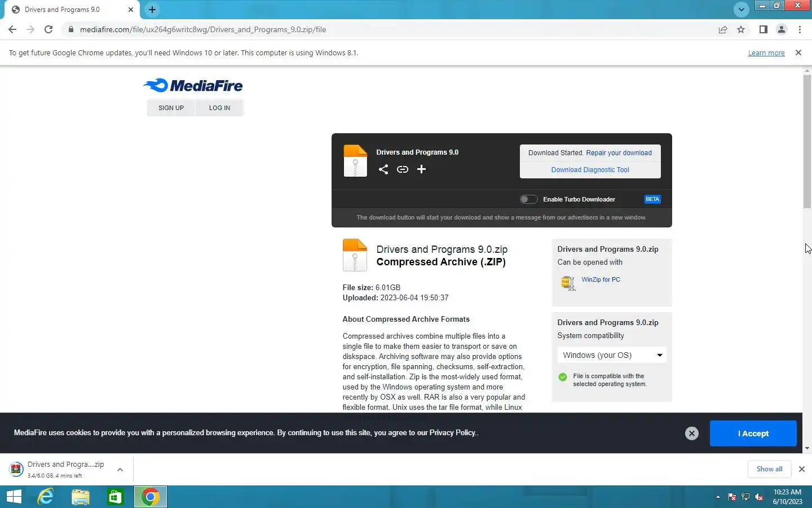The width and height of the screenshot is (812, 508).
Task: Reload the page
Action: [48, 29]
